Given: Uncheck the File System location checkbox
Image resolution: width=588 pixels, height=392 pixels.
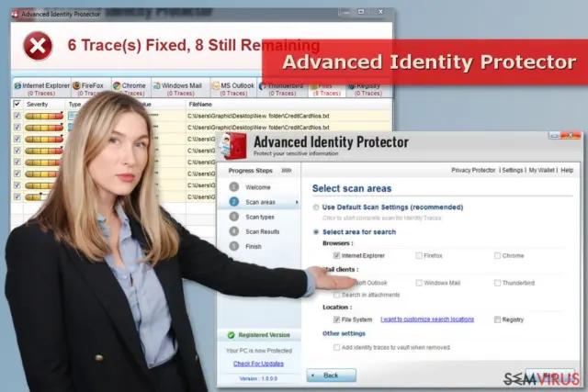Looking at the screenshot, I should tap(336, 319).
